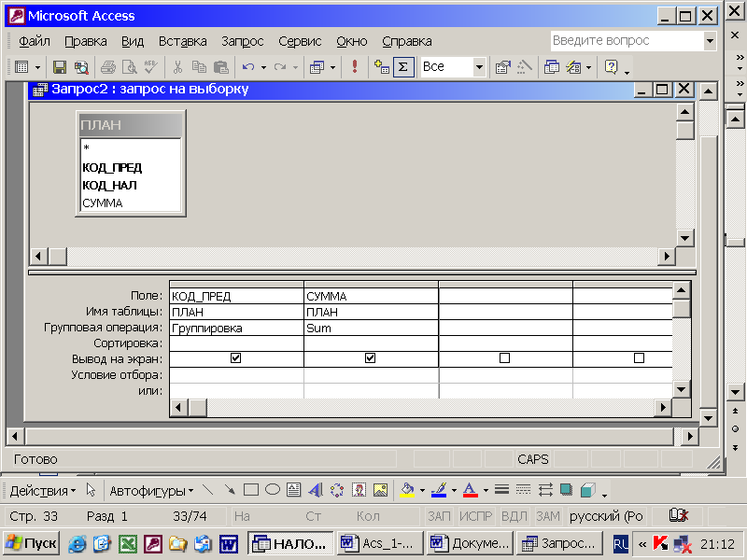Apply the yellow Fill Color swatch
Screen dimensions: 747x560
407,490
